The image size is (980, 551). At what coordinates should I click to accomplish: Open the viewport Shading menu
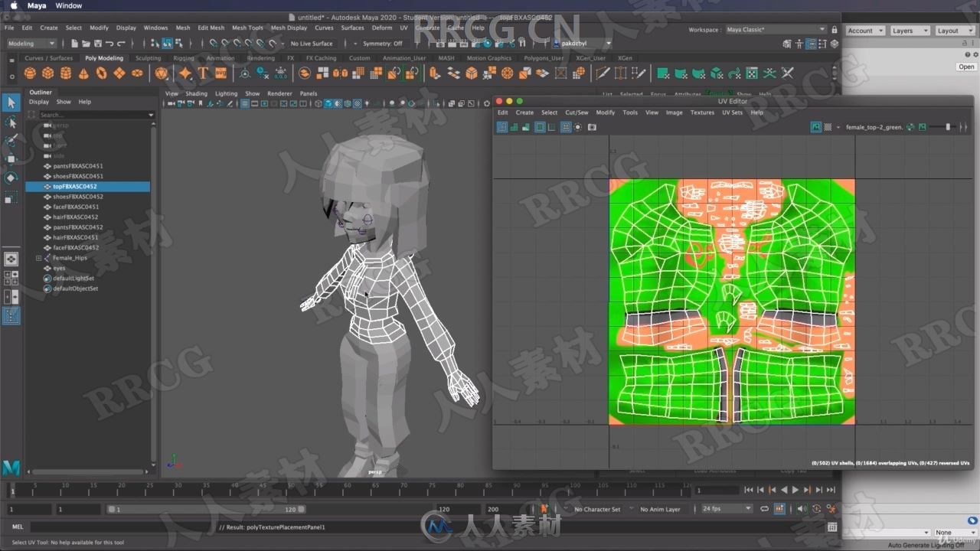click(x=196, y=93)
